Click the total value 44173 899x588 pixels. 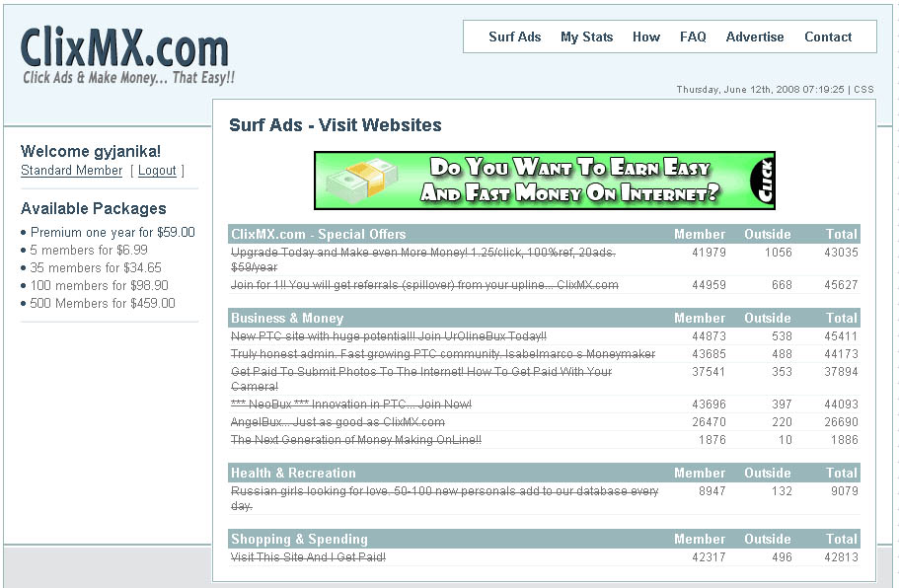841,353
